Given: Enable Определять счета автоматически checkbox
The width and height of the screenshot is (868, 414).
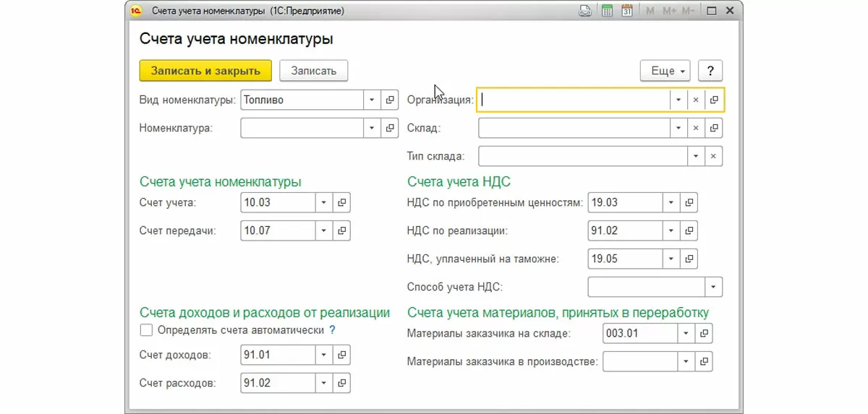Looking at the screenshot, I should point(146,330).
